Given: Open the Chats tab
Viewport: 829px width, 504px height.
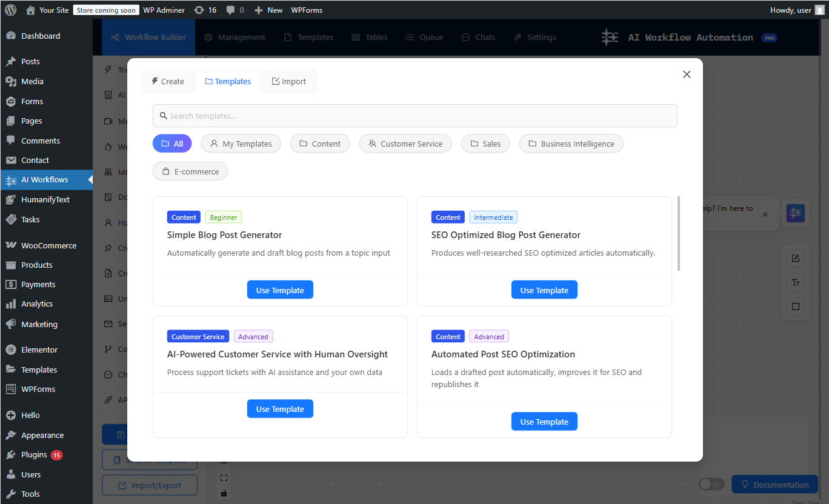Looking at the screenshot, I should [x=478, y=37].
